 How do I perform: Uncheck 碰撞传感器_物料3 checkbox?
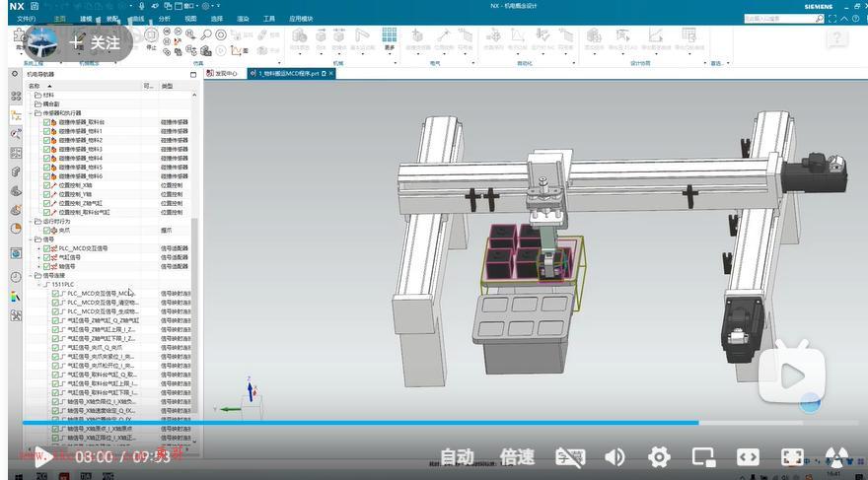point(47,149)
